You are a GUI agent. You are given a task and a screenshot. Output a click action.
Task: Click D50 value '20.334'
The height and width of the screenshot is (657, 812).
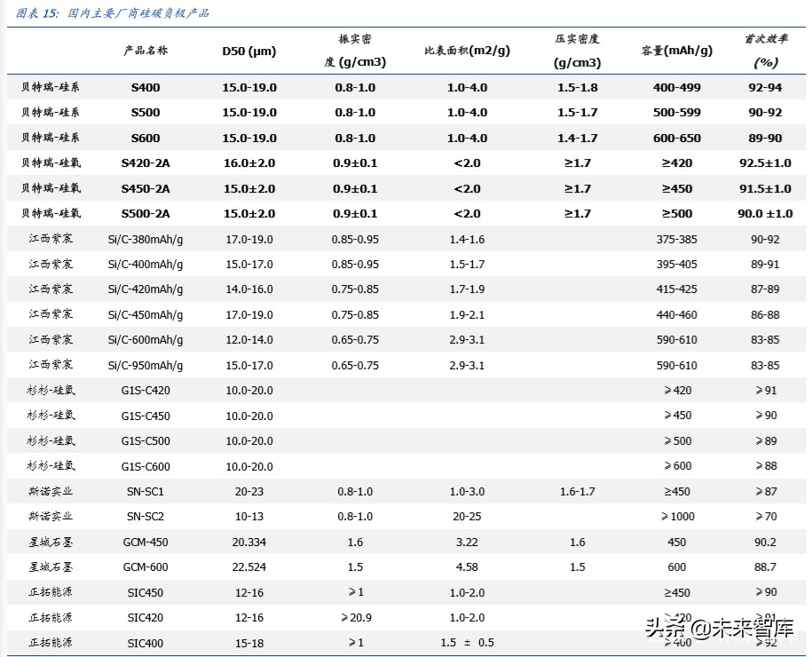tap(249, 542)
